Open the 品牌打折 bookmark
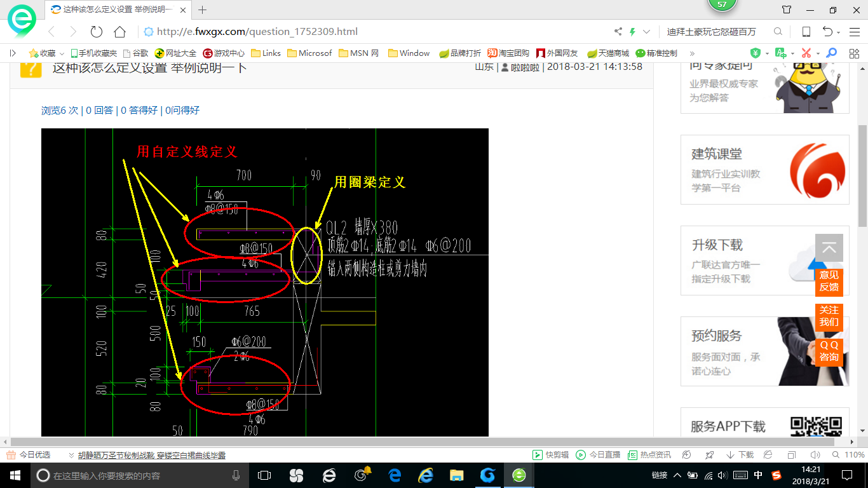 coord(460,53)
